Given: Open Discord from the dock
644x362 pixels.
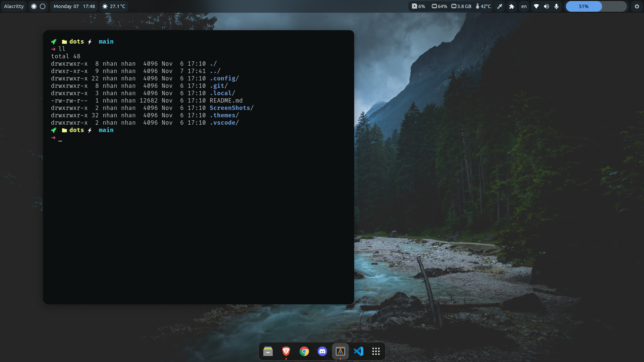Looking at the screenshot, I should pos(322,351).
